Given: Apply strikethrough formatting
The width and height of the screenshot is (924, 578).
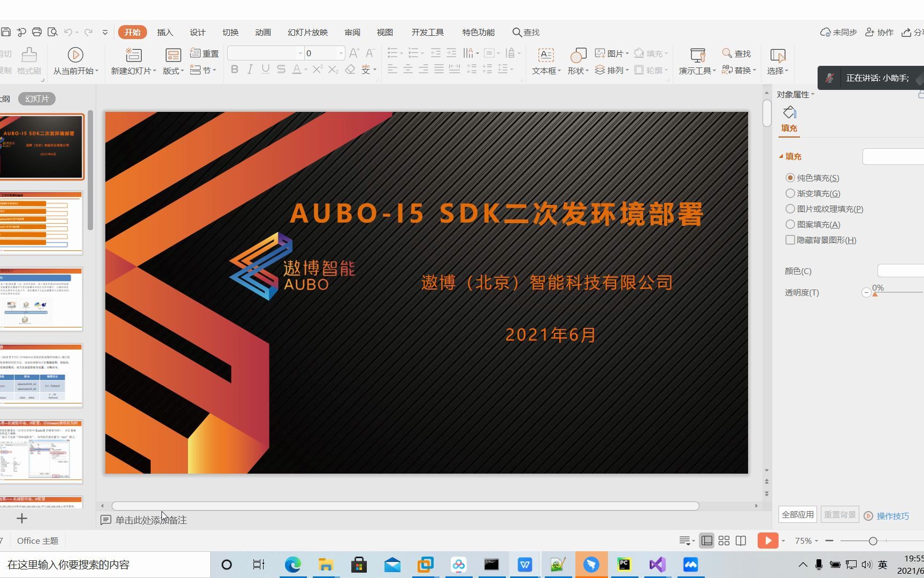Looking at the screenshot, I should (281, 70).
